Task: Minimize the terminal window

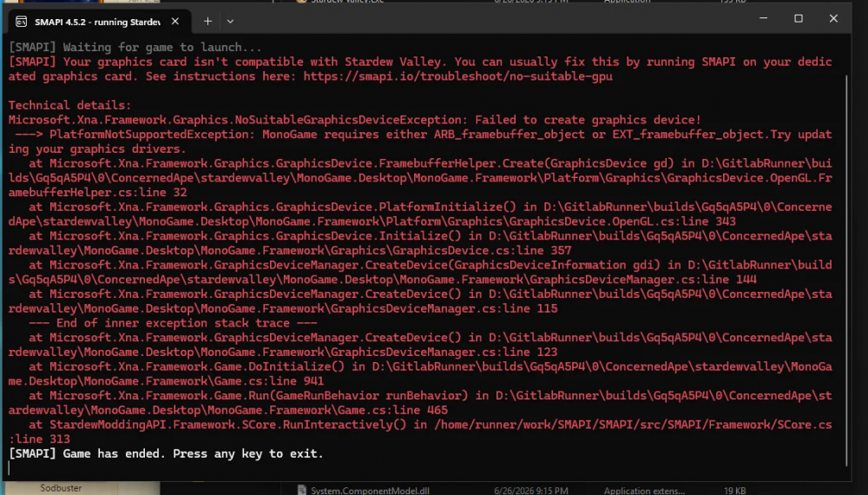Action: click(x=763, y=18)
